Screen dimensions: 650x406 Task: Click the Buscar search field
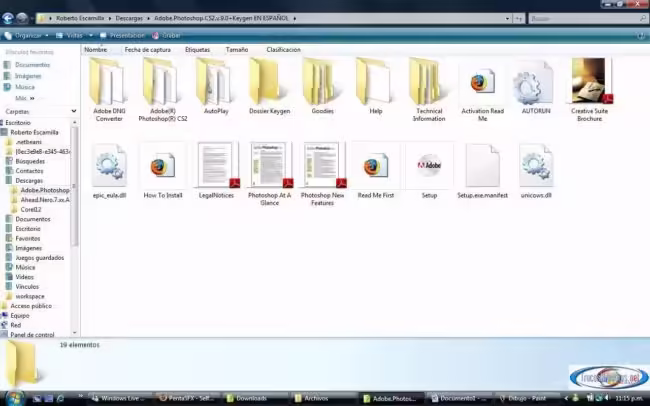pyautogui.click(x=587, y=18)
